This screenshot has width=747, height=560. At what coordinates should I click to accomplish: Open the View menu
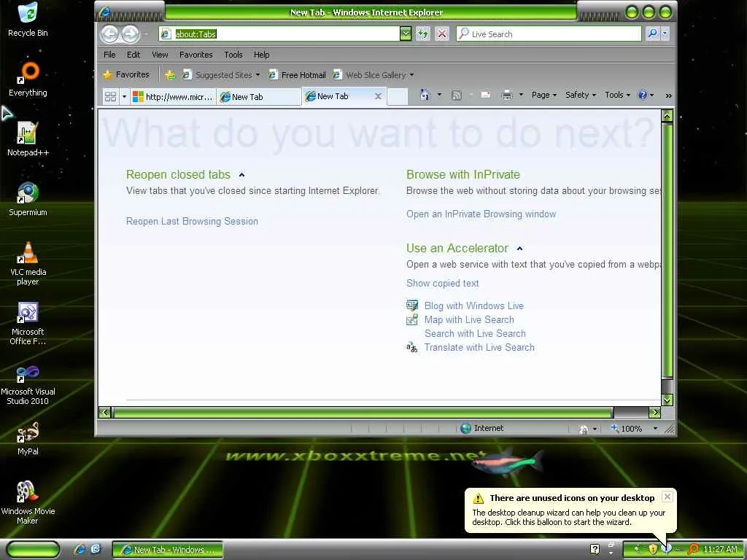[x=160, y=55]
